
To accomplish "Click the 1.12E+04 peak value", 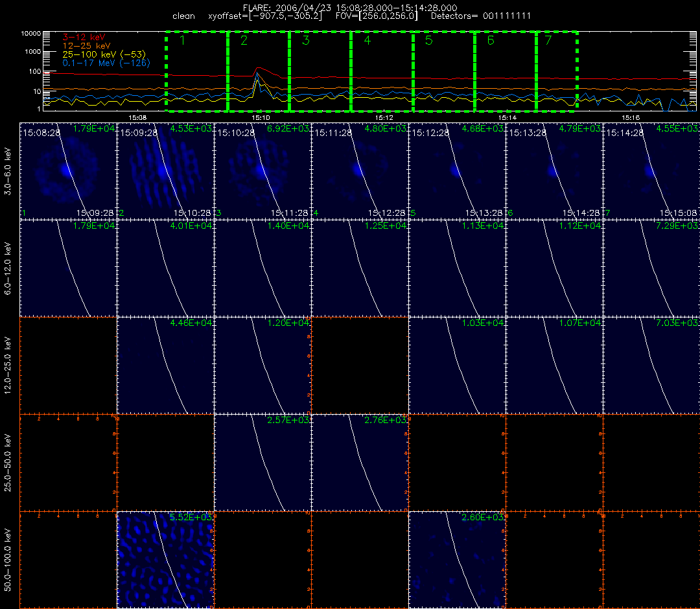I will click(x=580, y=225).
